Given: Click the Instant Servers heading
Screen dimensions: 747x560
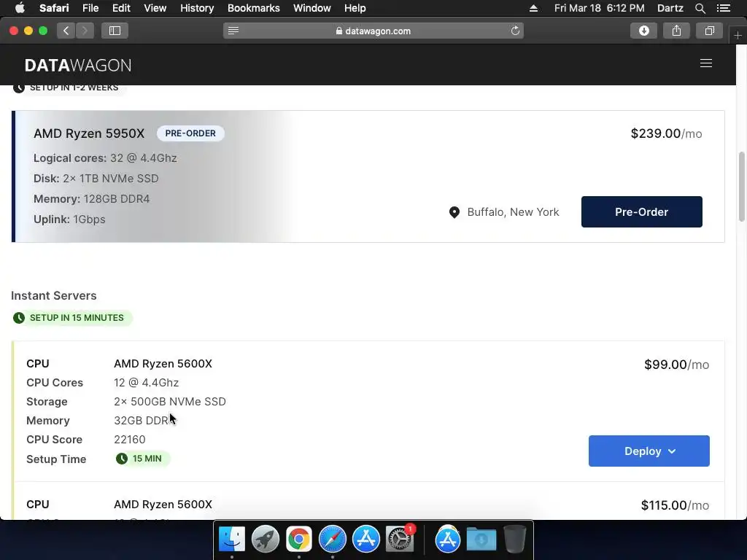Looking at the screenshot, I should [54, 296].
